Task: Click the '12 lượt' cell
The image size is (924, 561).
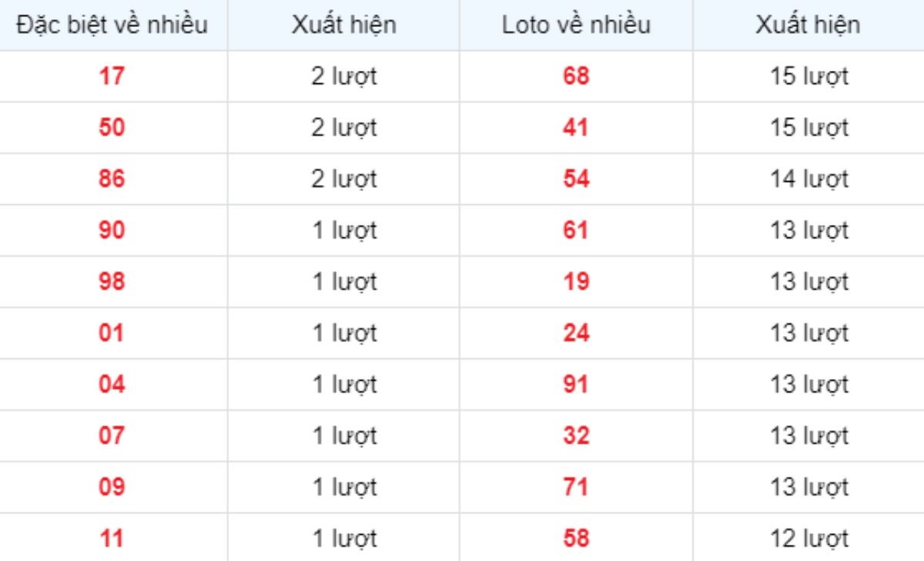Action: (809, 539)
